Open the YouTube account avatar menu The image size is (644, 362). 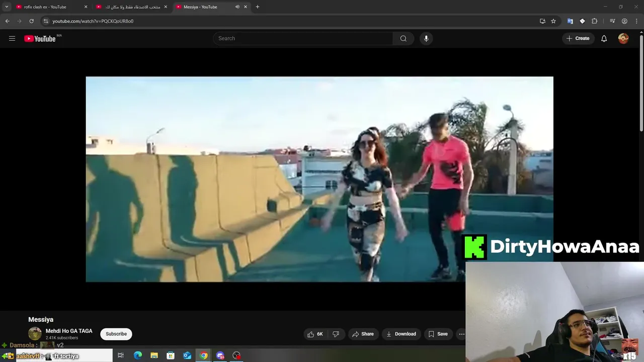coord(623,38)
